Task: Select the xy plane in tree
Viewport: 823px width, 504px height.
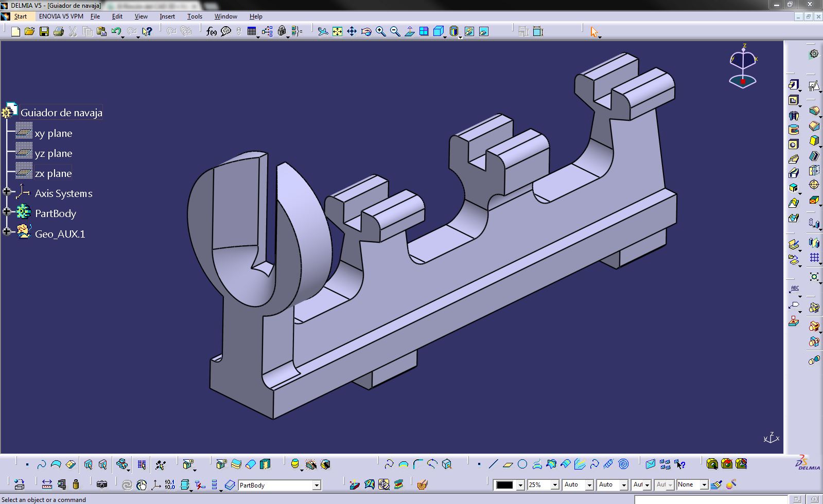Action: tap(54, 133)
